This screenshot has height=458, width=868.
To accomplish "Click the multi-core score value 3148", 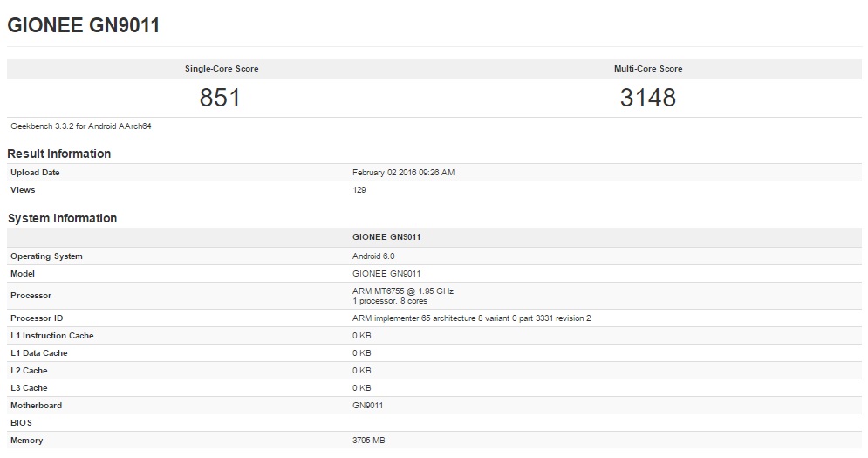I will click(647, 98).
